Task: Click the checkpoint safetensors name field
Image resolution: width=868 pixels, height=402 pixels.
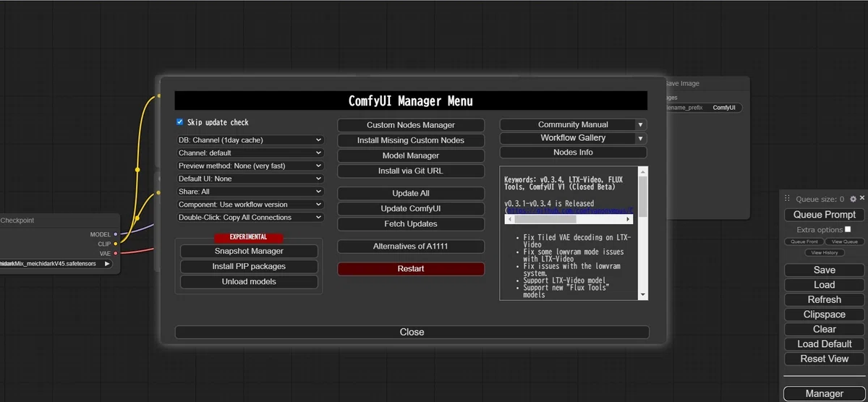Action: click(56, 264)
